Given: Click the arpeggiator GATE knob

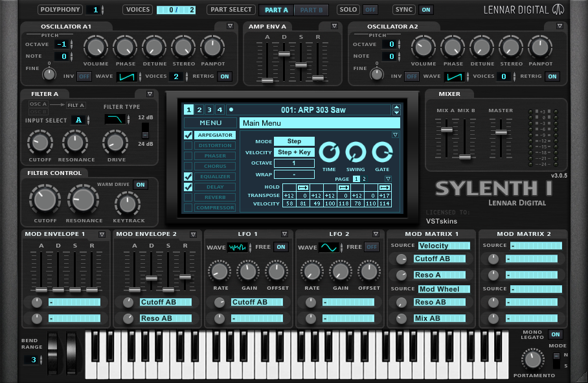Looking at the screenshot, I should click(382, 152).
